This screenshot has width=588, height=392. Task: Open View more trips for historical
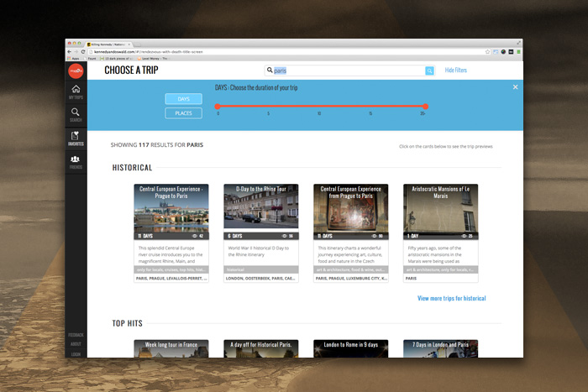tap(452, 298)
